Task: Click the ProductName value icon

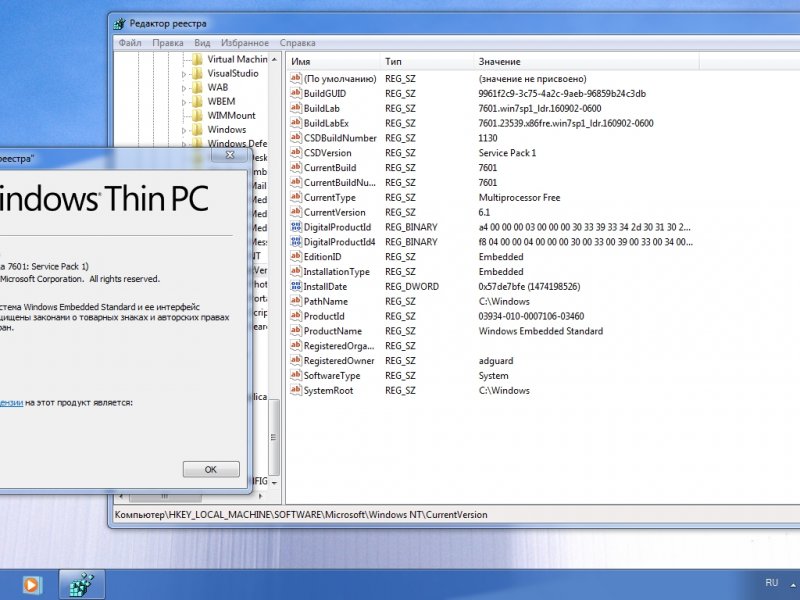Action: [x=296, y=330]
